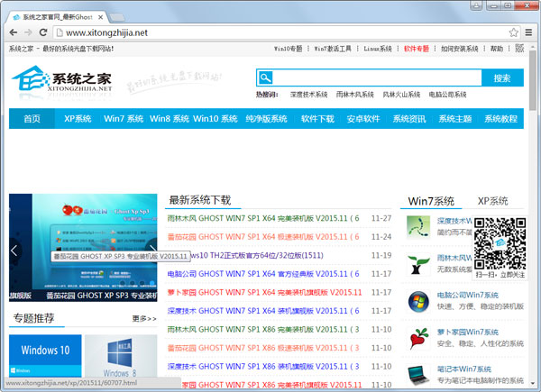The height and width of the screenshot is (392, 541).
Task: Bookmark this page with the star icon
Action: (x=513, y=32)
